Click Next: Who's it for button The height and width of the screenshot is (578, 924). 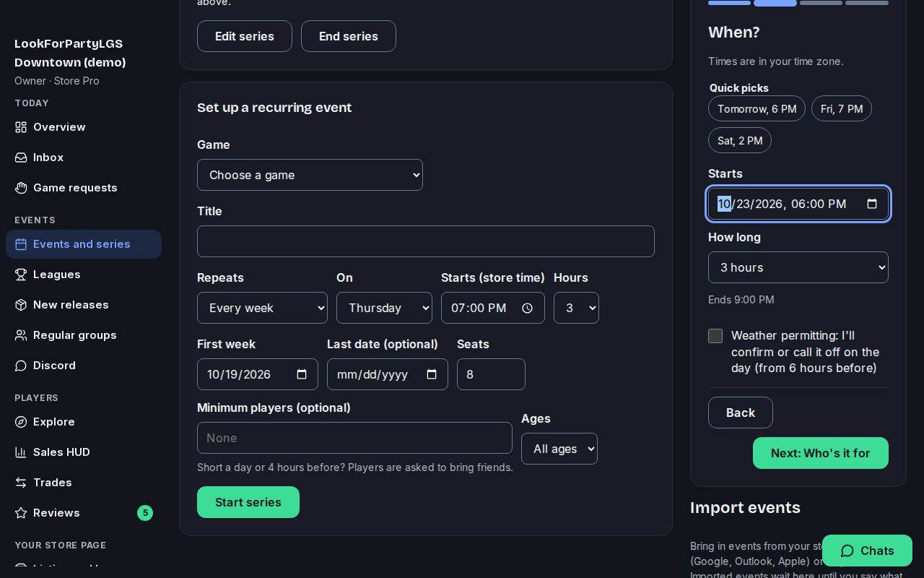821,453
